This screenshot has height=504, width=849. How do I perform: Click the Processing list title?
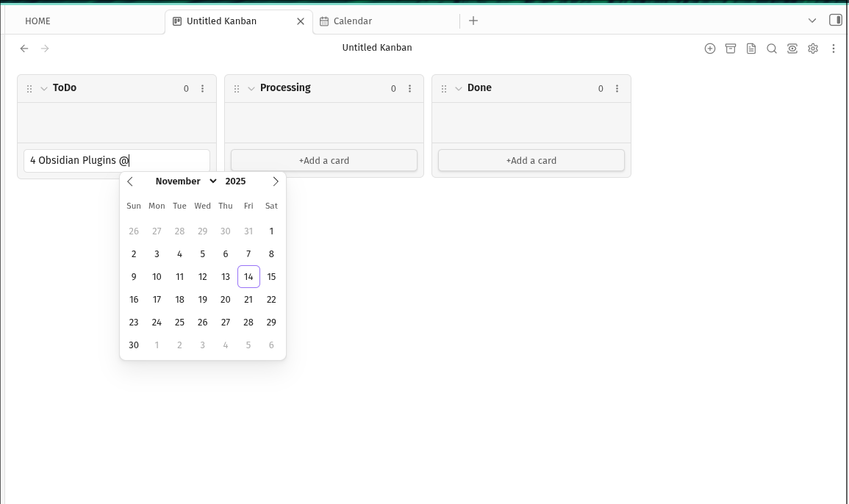[285, 87]
